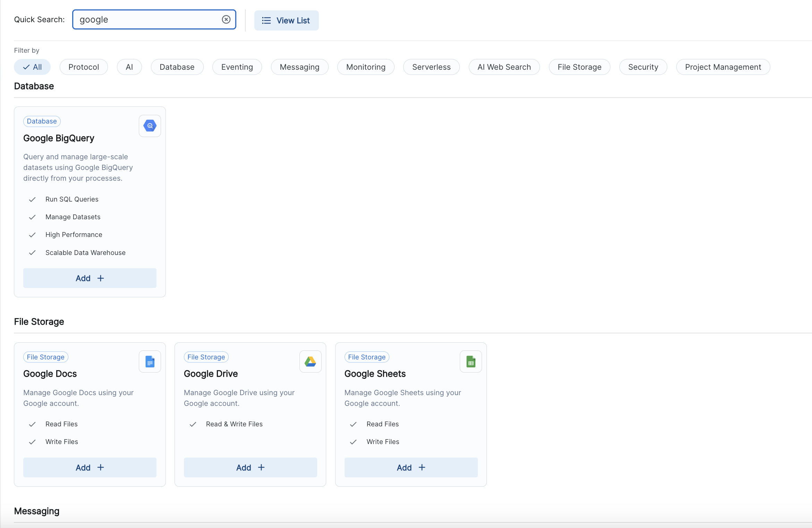Click checkmark beside Manage Datasets

[x=32, y=217]
